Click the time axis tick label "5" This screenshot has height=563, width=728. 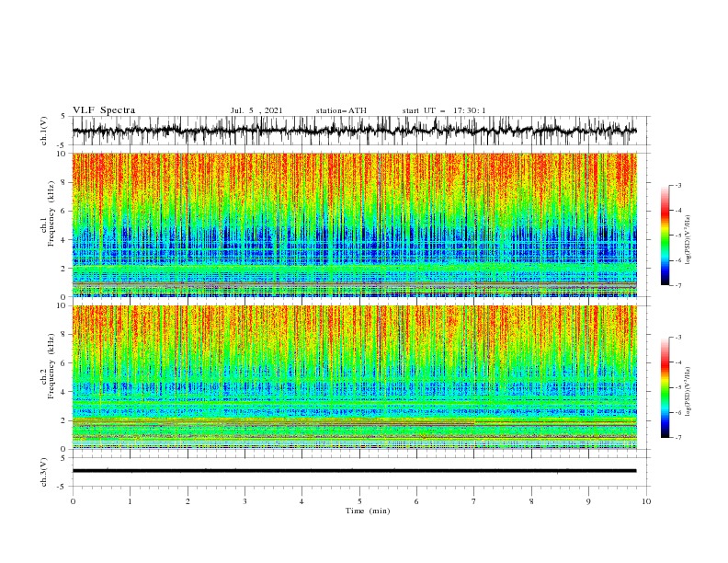pyautogui.click(x=359, y=501)
